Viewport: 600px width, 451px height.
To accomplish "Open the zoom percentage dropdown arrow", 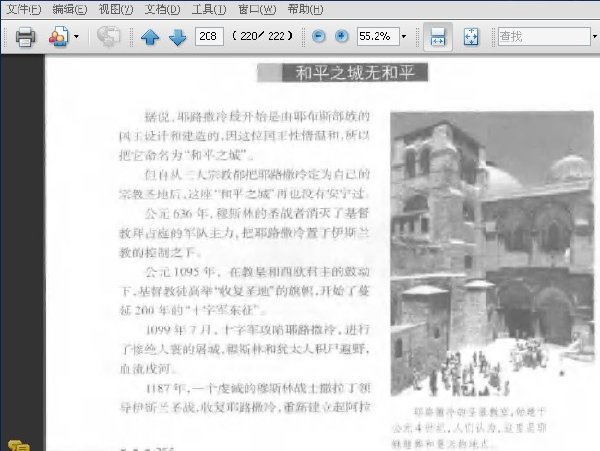I will (x=404, y=37).
